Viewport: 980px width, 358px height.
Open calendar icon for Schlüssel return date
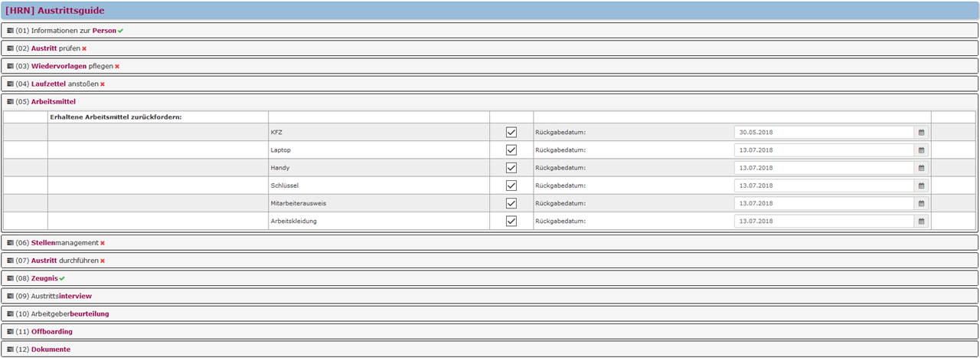pos(922,186)
